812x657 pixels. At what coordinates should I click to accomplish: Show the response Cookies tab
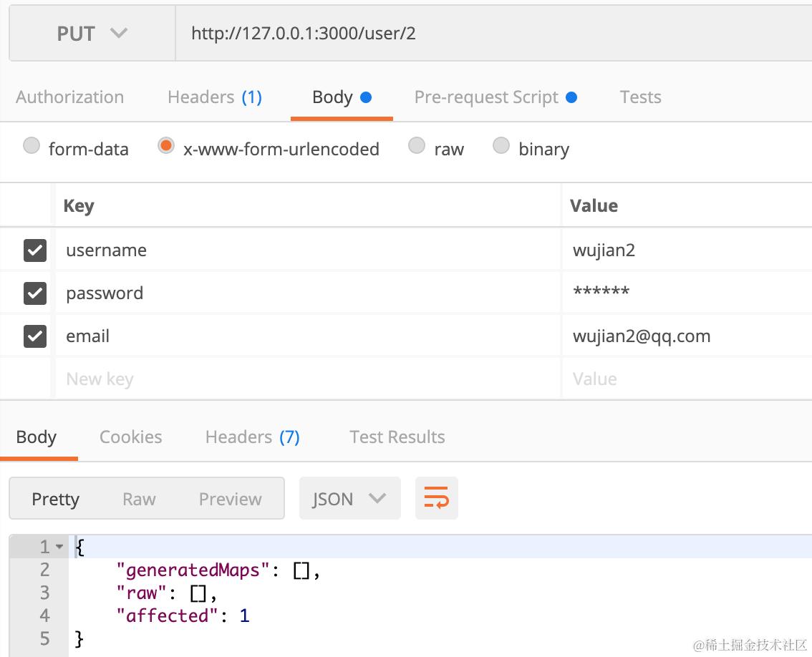pyautogui.click(x=130, y=437)
